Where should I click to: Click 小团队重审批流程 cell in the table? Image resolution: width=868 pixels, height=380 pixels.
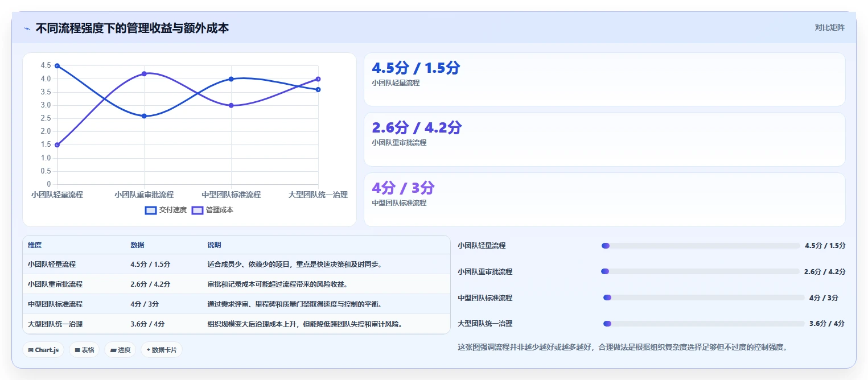(x=55, y=284)
